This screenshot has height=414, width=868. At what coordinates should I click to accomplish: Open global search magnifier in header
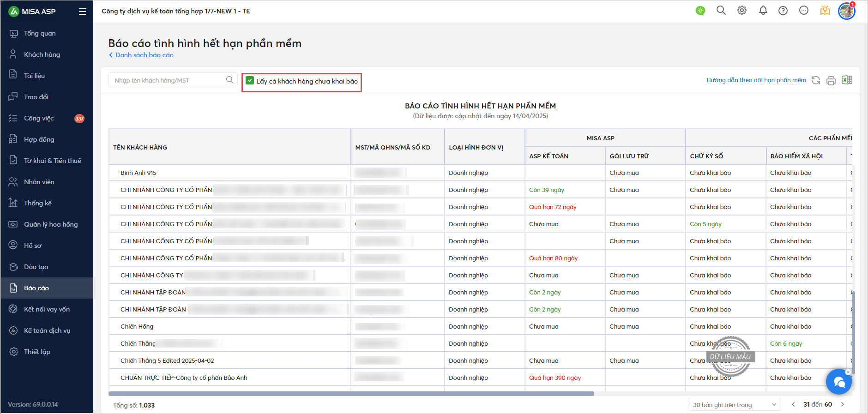[721, 10]
